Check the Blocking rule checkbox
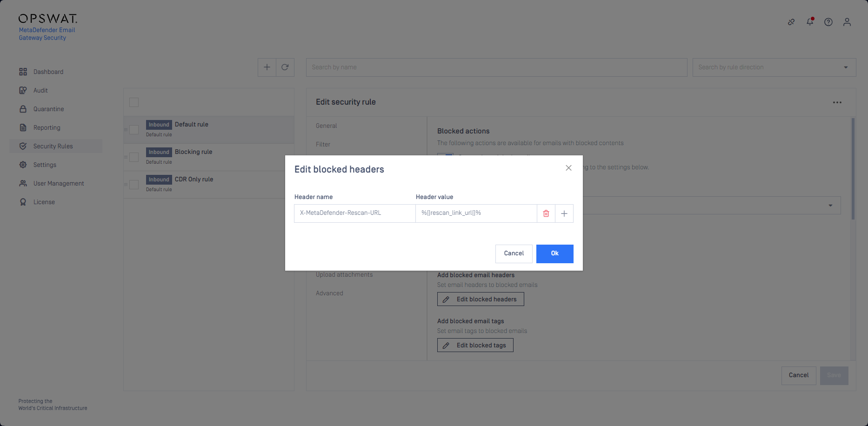This screenshot has width=868, height=426. (x=134, y=157)
